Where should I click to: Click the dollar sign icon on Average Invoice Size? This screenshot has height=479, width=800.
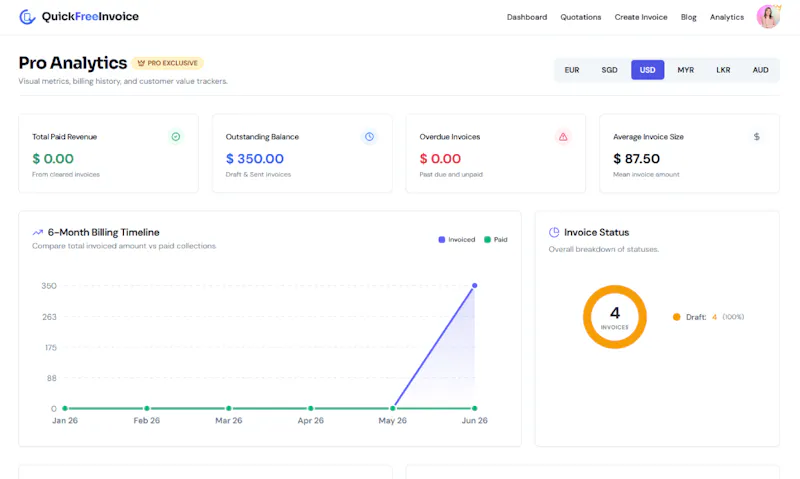tap(757, 137)
